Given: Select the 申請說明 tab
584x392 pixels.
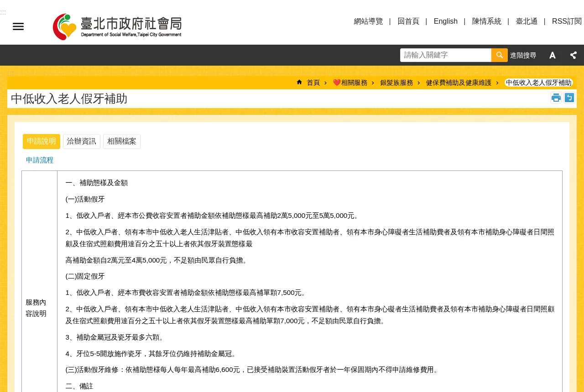Looking at the screenshot, I should click(42, 141).
